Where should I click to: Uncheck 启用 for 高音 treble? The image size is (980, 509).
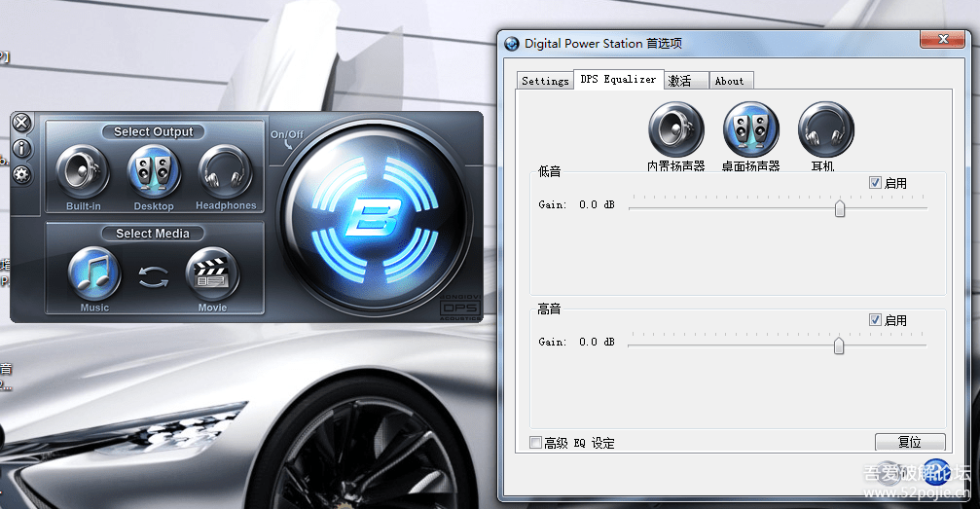tap(875, 319)
